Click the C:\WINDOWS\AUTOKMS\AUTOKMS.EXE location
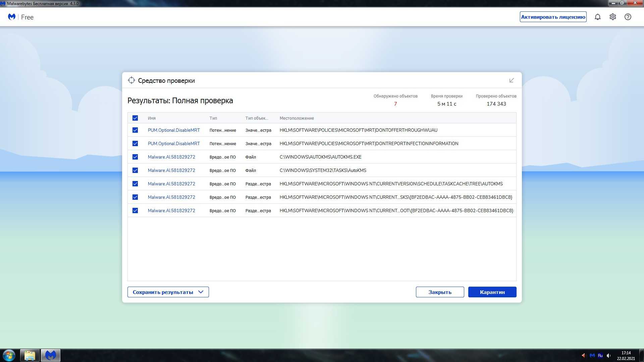The image size is (644, 362). [321, 157]
